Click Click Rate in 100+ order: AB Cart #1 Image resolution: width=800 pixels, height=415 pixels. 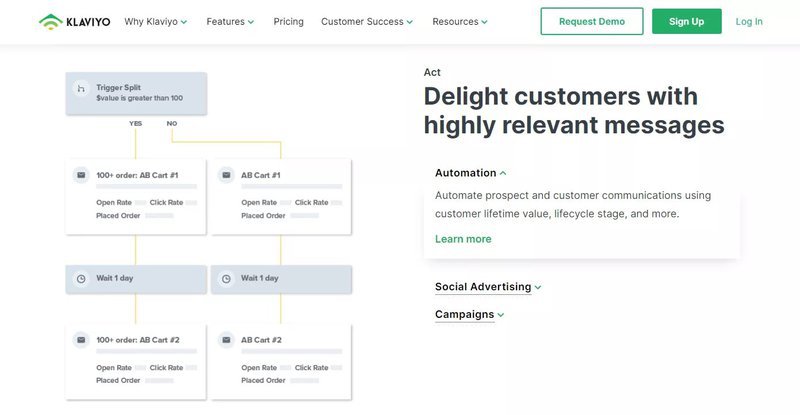(x=166, y=203)
